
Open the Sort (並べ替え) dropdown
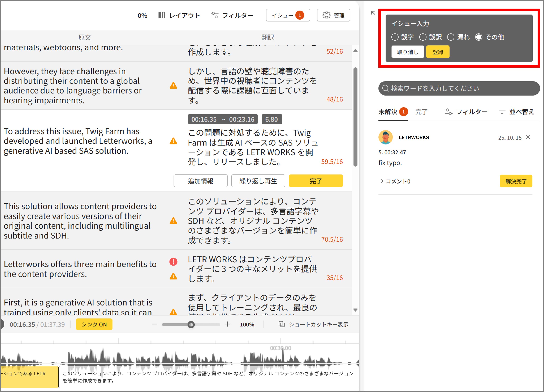coord(516,112)
